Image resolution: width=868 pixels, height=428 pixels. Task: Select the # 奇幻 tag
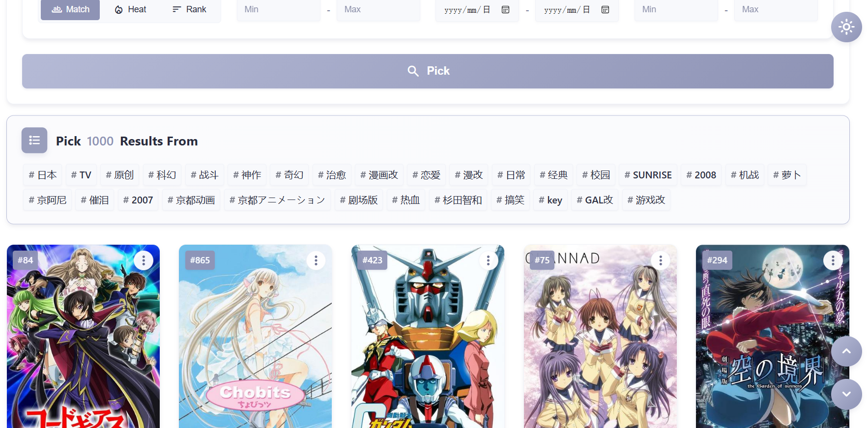(289, 175)
